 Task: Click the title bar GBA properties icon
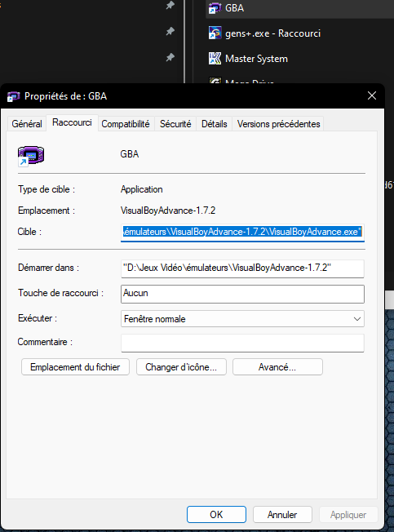(14, 97)
